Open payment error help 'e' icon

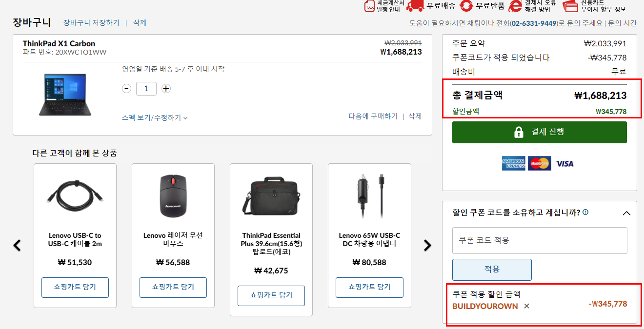click(515, 6)
